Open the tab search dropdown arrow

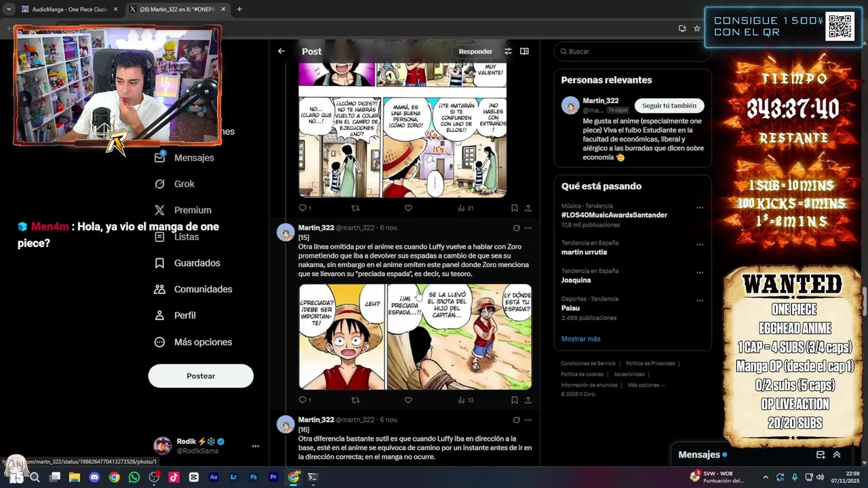click(x=8, y=9)
